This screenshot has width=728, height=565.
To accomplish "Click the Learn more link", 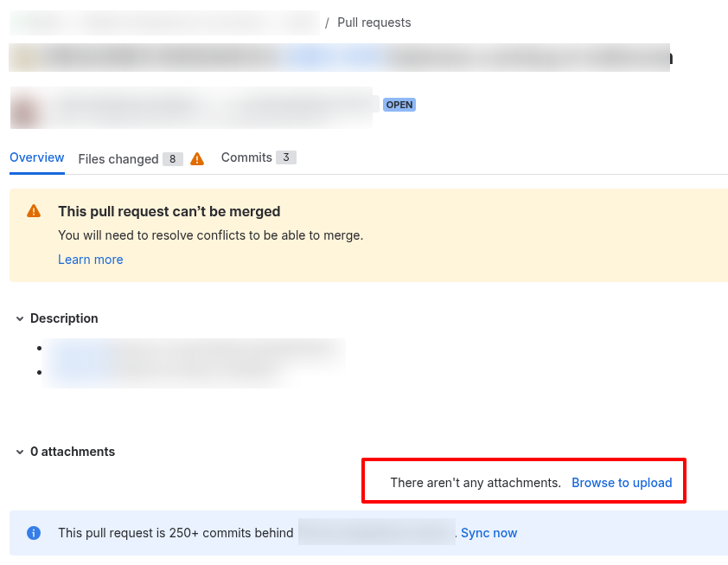I will 90,260.
